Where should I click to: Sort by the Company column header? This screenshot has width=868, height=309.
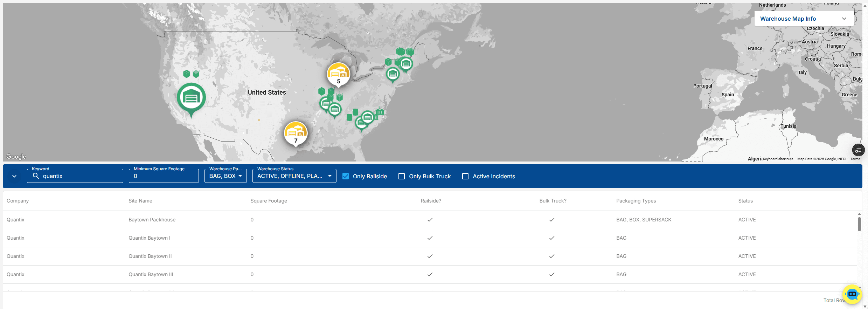point(18,201)
